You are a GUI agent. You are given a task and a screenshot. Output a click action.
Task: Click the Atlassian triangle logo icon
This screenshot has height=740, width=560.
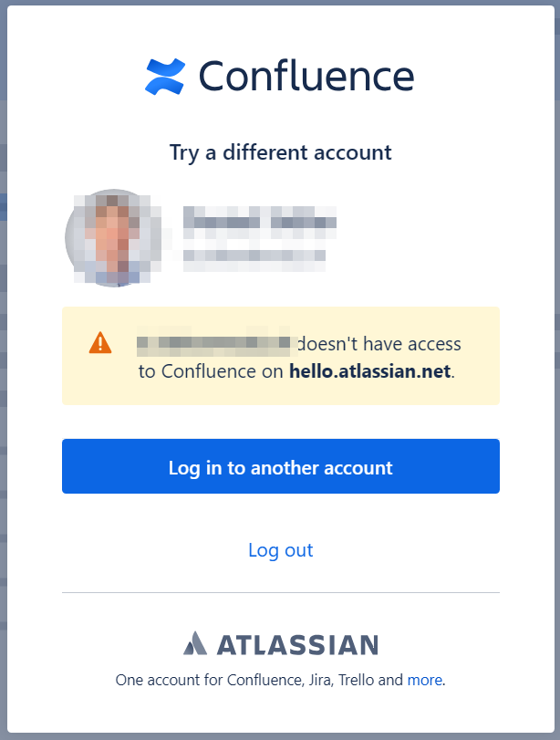[195, 643]
